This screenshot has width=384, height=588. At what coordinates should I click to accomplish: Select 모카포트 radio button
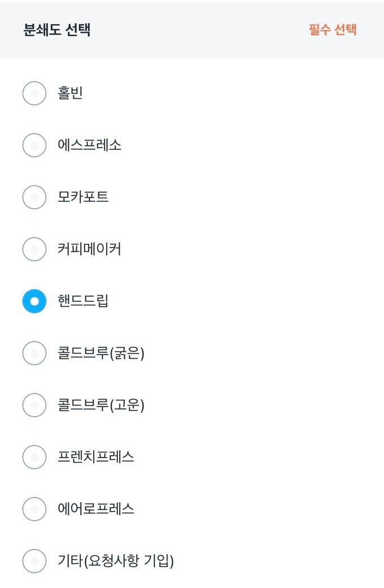pyautogui.click(x=34, y=197)
